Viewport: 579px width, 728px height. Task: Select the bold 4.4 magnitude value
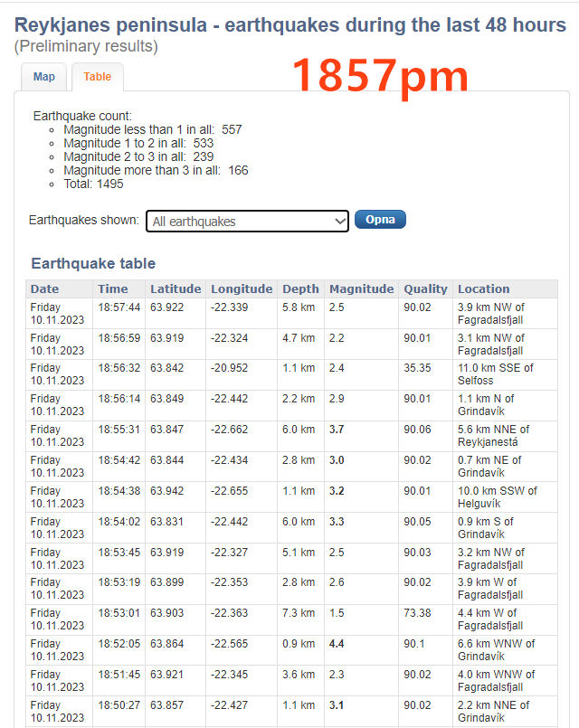[x=337, y=644]
